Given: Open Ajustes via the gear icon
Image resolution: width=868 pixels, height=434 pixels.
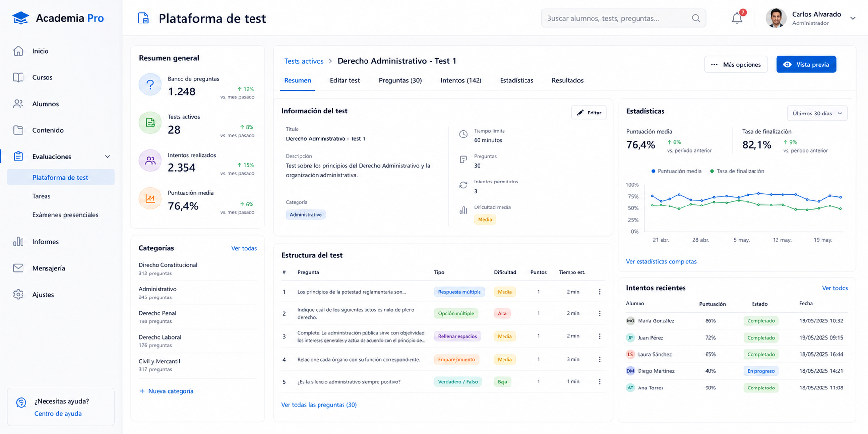Looking at the screenshot, I should [18, 295].
